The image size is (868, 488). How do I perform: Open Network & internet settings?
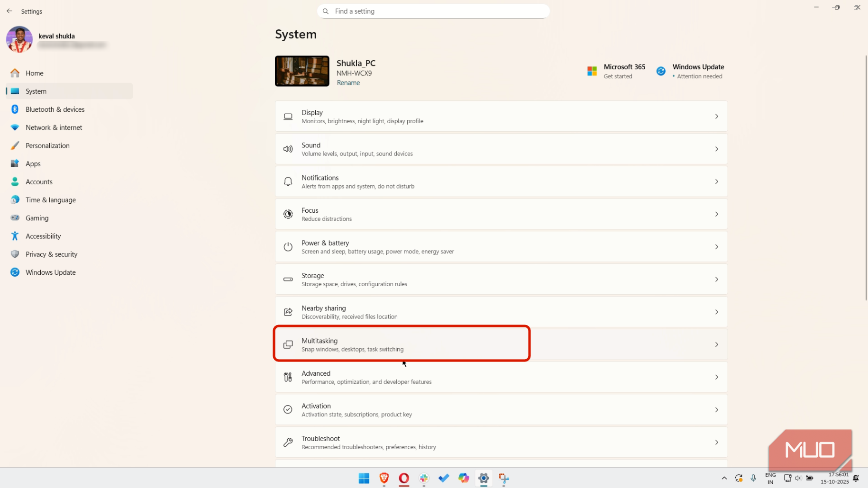[x=69, y=127]
